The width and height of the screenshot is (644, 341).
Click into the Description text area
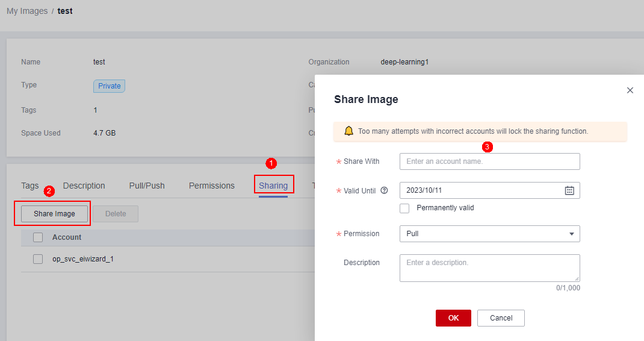coord(489,268)
